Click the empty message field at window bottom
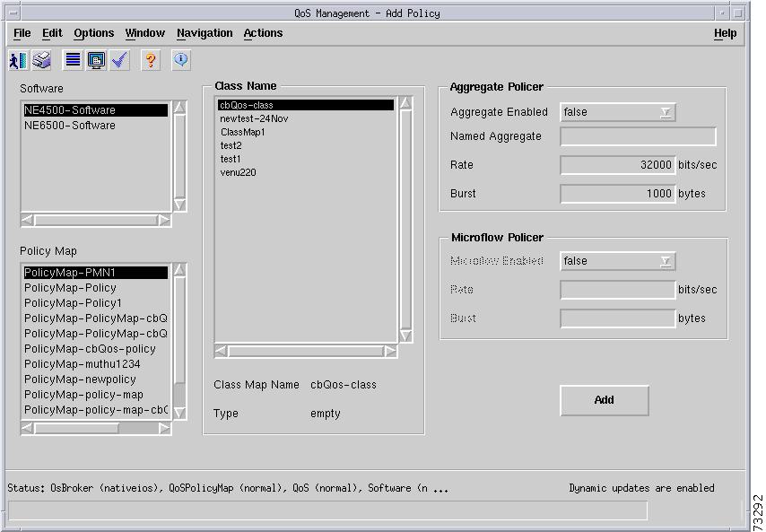The width and height of the screenshot is (766, 532). click(327, 511)
